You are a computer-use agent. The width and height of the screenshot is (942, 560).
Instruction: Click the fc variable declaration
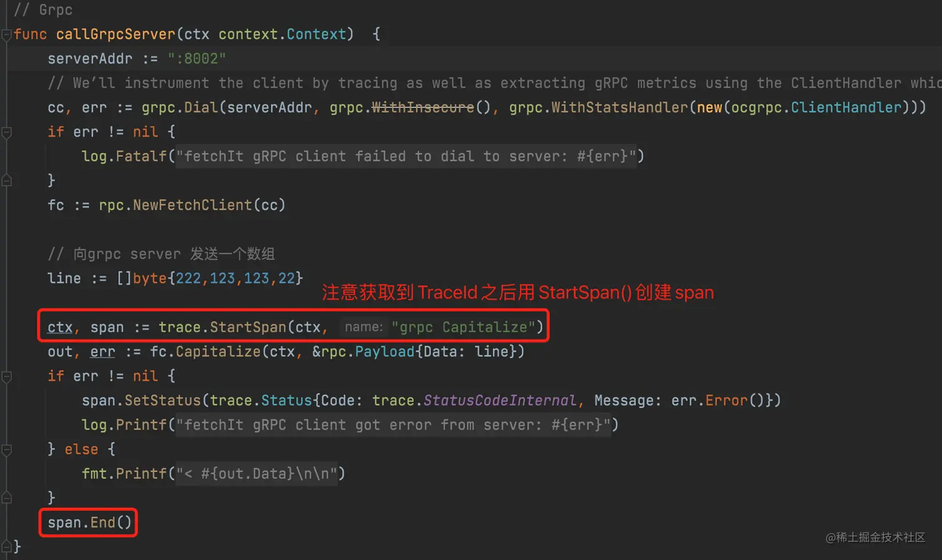pyautogui.click(x=56, y=205)
